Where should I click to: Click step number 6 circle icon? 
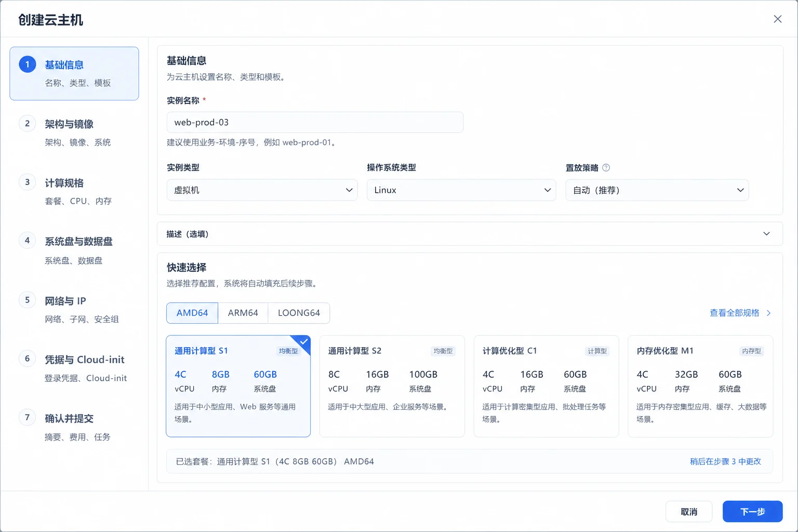click(x=28, y=358)
